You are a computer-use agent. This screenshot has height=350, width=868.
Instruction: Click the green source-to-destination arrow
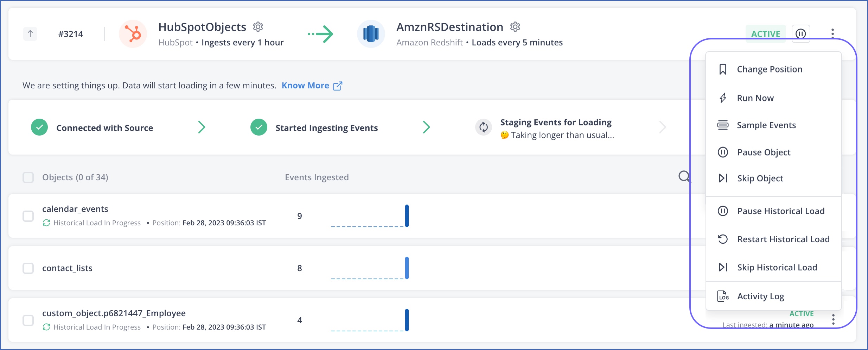[320, 34]
